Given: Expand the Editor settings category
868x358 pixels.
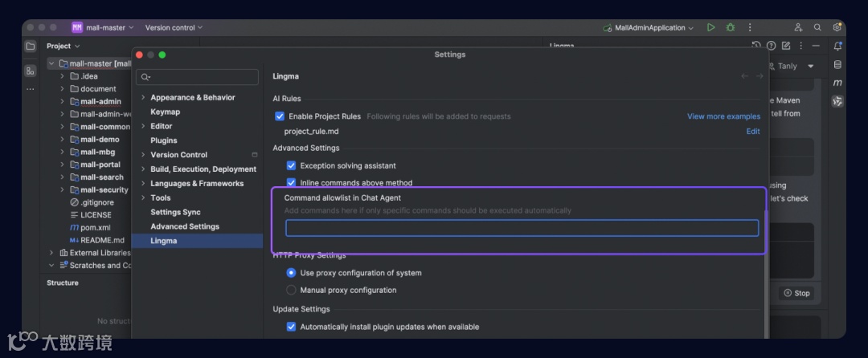Looking at the screenshot, I should point(143,126).
